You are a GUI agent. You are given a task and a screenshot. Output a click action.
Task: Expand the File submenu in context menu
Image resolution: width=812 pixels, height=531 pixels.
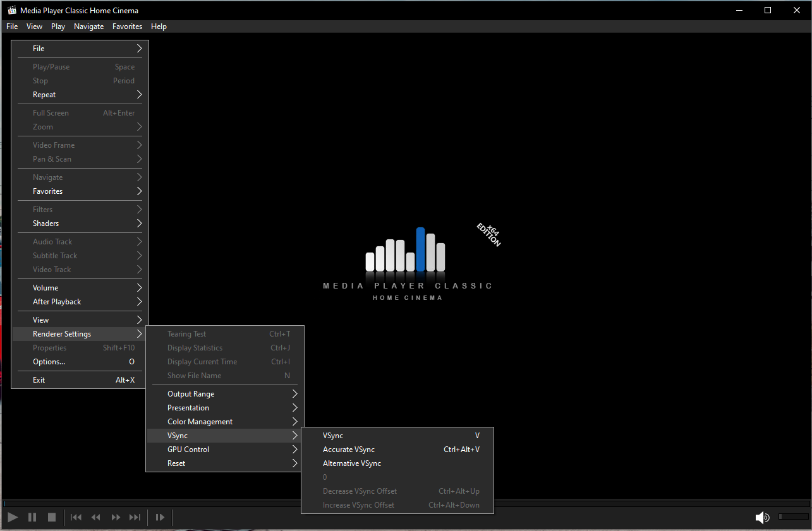coord(80,49)
